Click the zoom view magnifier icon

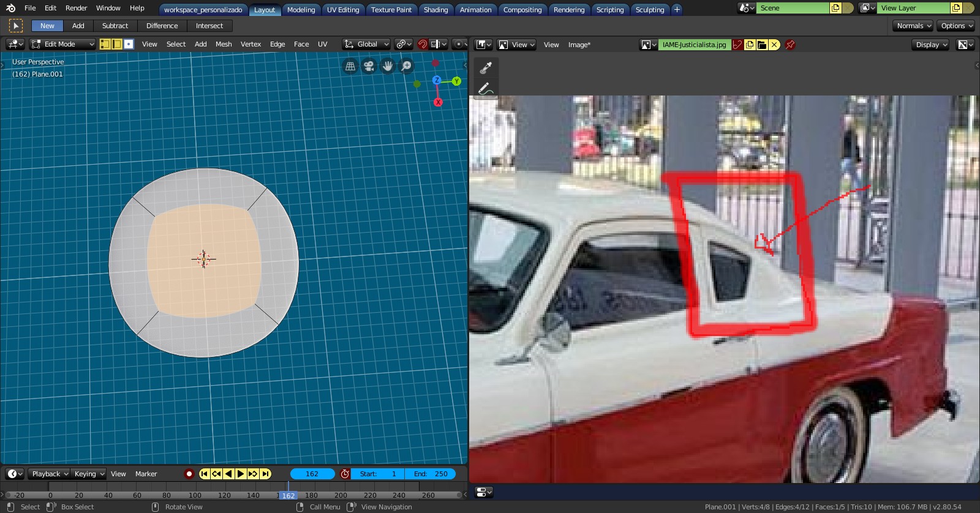407,66
